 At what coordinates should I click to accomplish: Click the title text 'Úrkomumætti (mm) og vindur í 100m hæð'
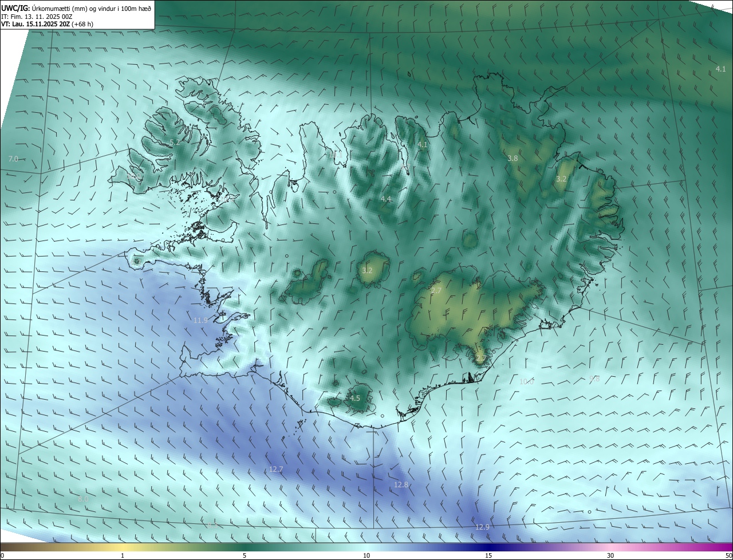pos(92,8)
